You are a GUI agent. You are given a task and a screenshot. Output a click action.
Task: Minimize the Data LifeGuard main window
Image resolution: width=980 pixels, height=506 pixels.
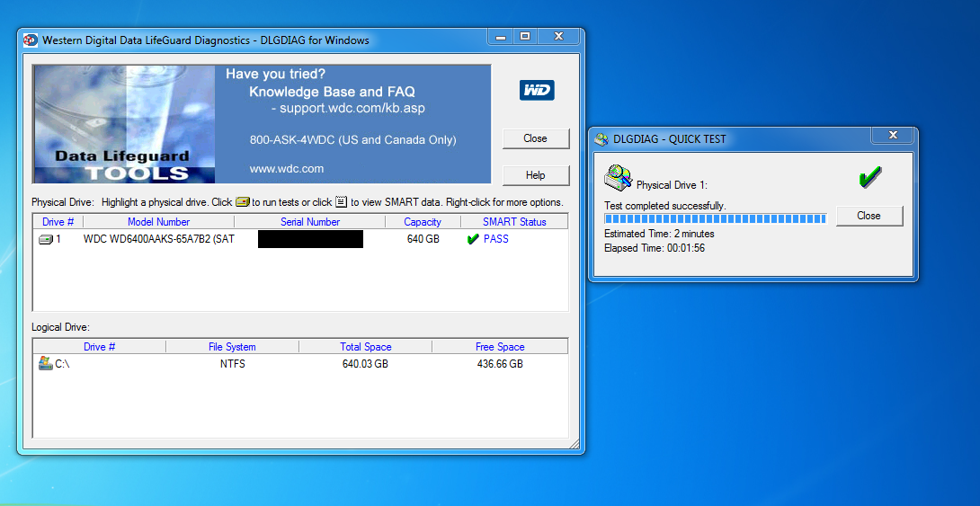pos(502,37)
